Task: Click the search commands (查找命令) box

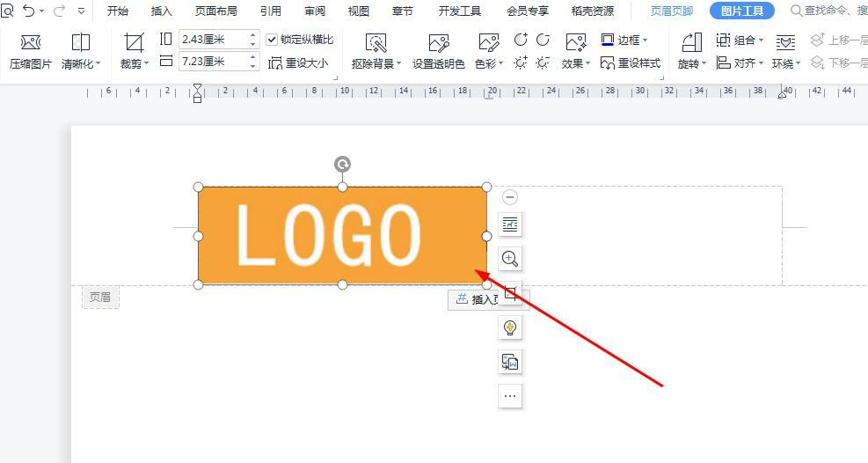Action: 828,11
